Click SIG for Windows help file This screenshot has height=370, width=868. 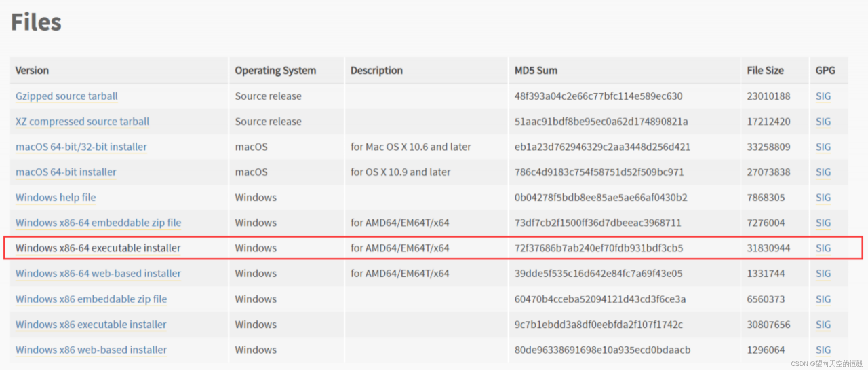tap(823, 198)
